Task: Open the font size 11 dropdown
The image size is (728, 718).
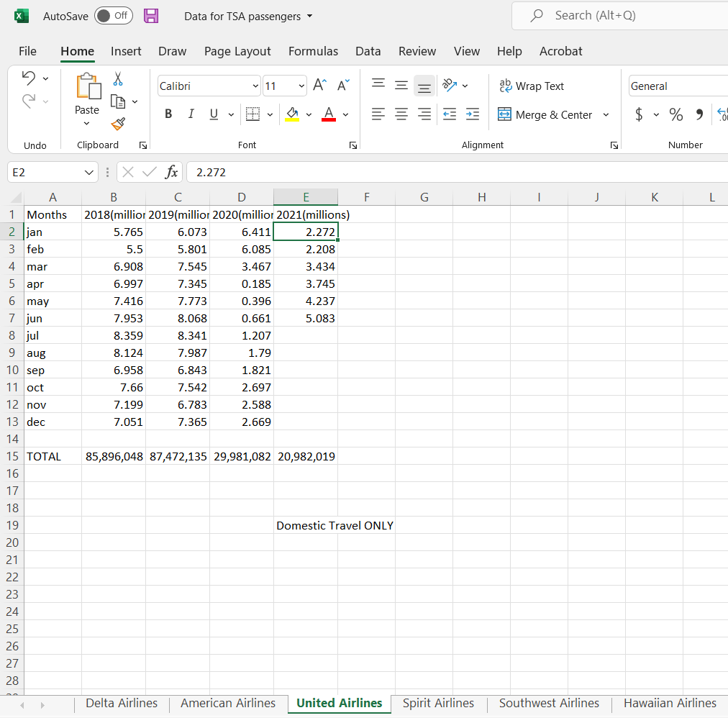Action: [301, 86]
